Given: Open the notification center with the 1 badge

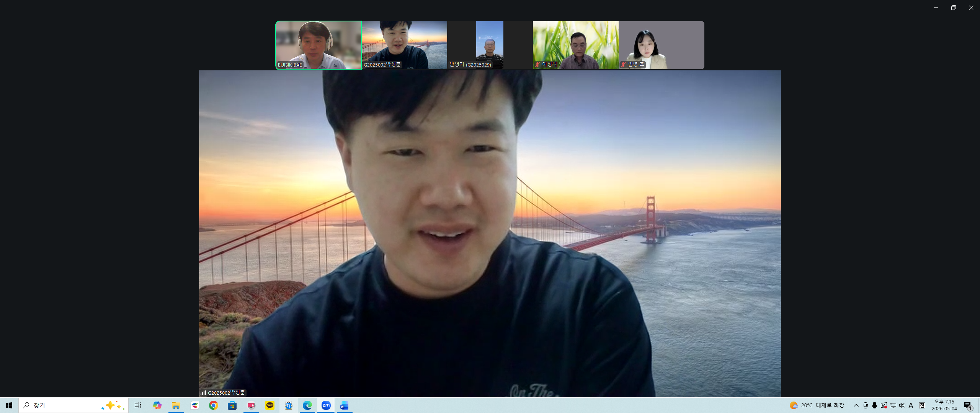Looking at the screenshot, I should coord(968,406).
